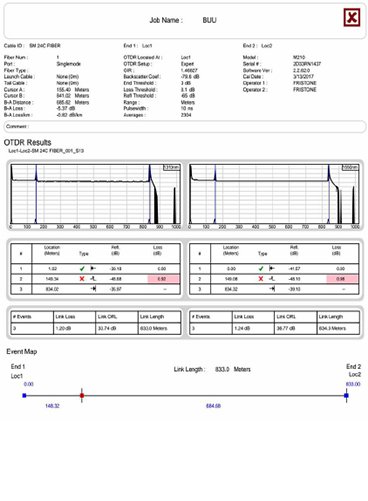Click the pink highlighted loss cell in left table
The height and width of the screenshot is (501, 368).
tap(163, 279)
